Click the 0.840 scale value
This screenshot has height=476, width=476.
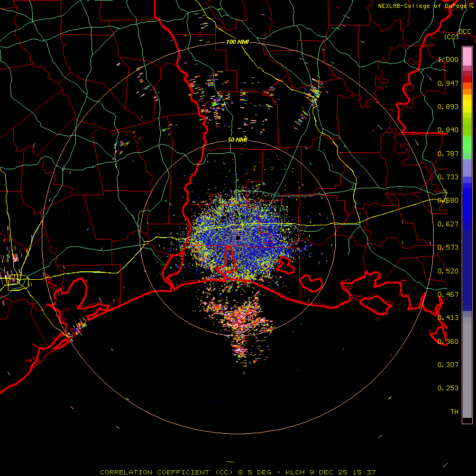click(448, 130)
